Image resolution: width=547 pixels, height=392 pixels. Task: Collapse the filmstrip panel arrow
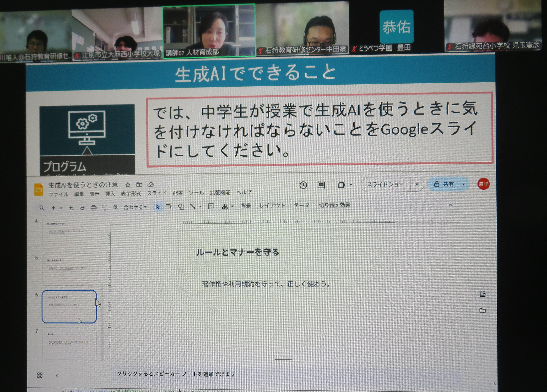point(57,375)
